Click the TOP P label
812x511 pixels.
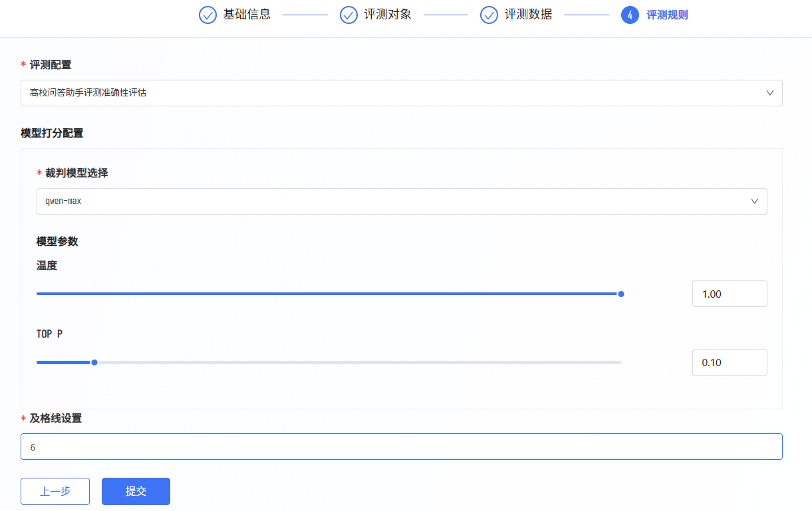[x=50, y=334]
